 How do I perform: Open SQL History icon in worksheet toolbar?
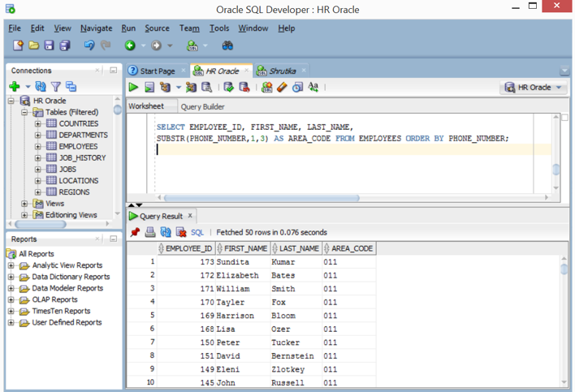point(297,87)
